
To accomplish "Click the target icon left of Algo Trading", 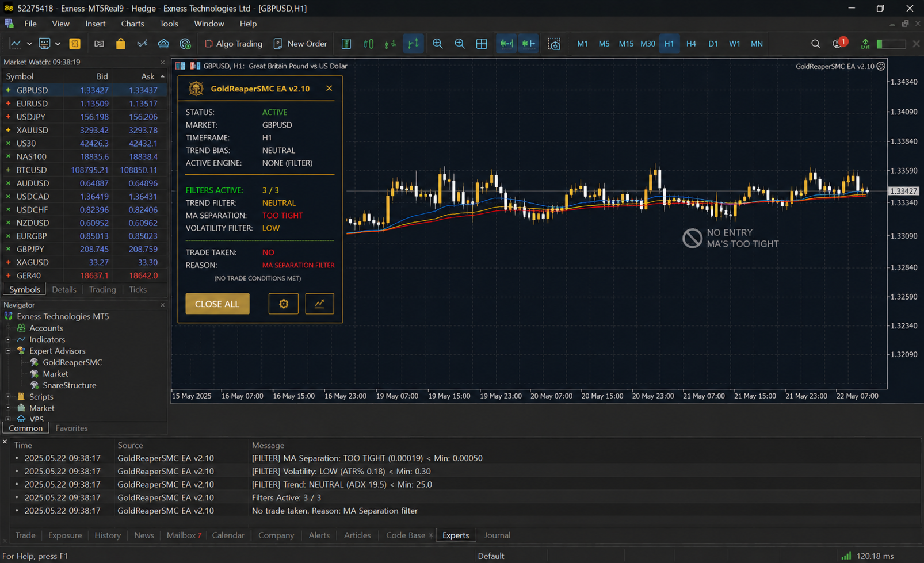I will click(185, 44).
